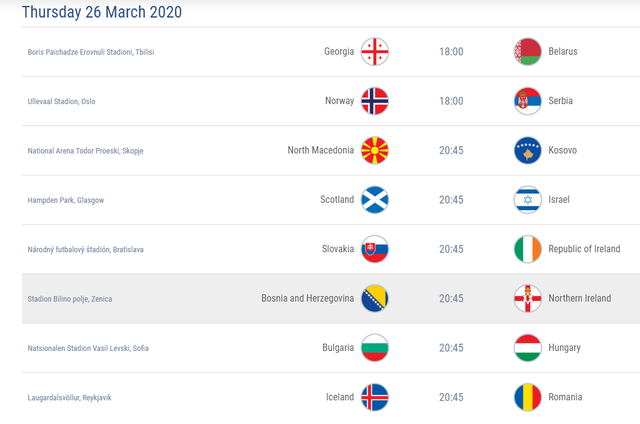This screenshot has height=424, width=640.
Task: Open the Slovakia team link
Action: tap(338, 249)
